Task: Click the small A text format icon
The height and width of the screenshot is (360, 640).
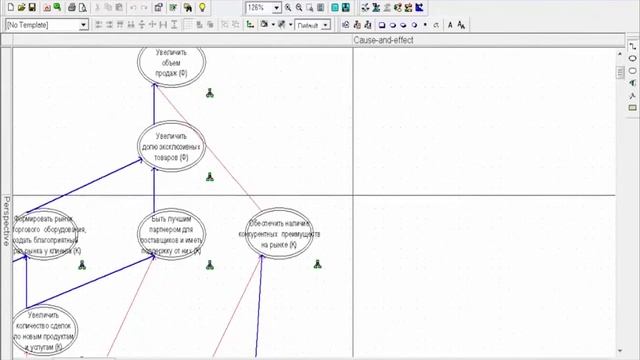Action: coord(450,25)
